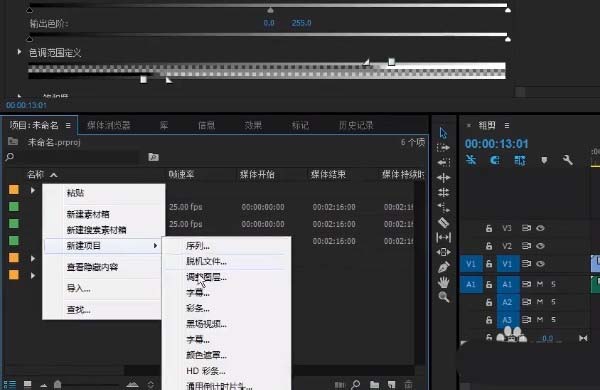Expand the last orange bin in list
The image size is (600, 390).
(33, 275)
